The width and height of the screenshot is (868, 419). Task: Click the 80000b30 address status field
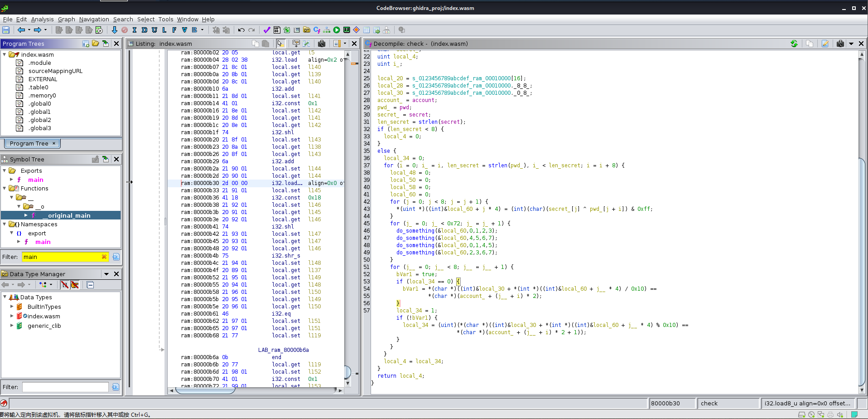(672, 403)
